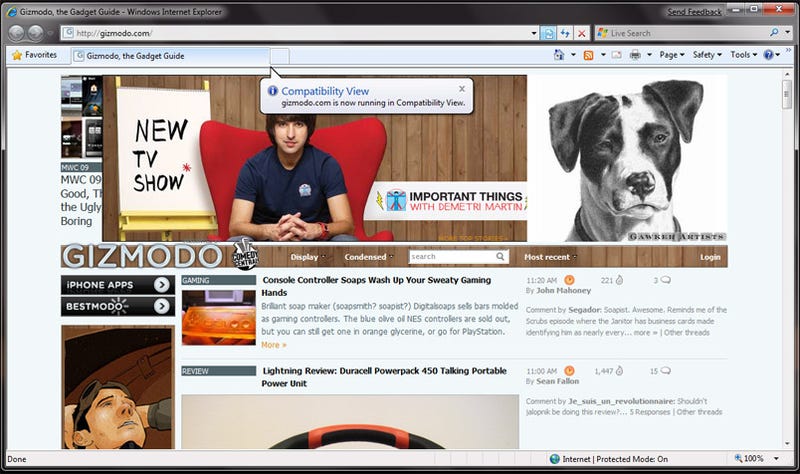Click the vertical scrollbar down arrow
Screen dimensions: 800x474
point(787,444)
